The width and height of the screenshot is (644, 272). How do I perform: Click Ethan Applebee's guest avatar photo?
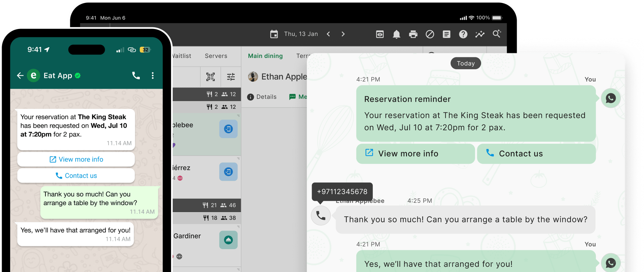point(253,77)
